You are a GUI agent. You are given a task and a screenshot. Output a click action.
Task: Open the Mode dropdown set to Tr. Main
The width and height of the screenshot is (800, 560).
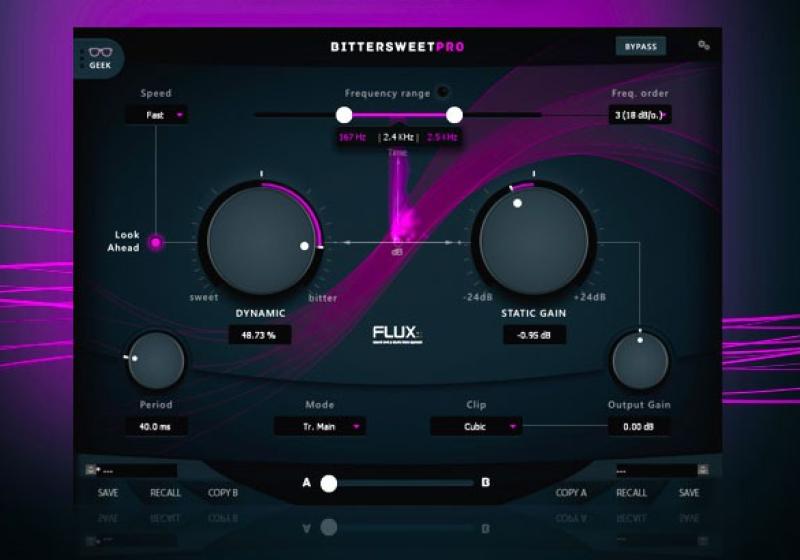320,426
